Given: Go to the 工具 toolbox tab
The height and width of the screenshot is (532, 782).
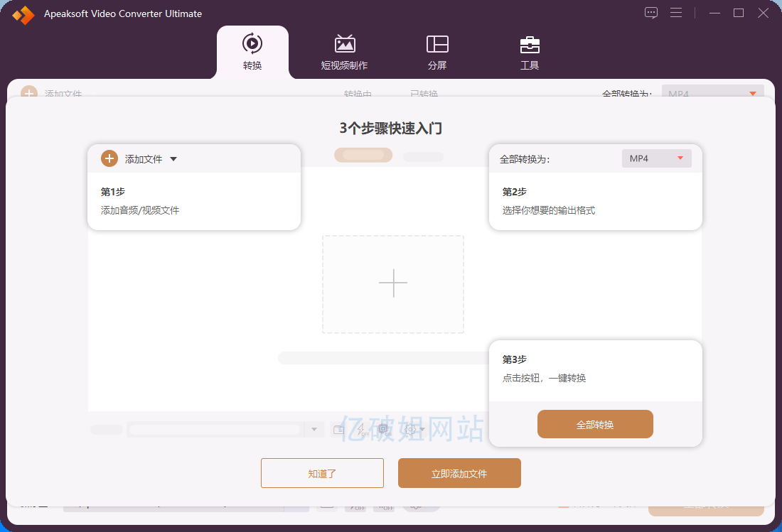Looking at the screenshot, I should pos(530,52).
